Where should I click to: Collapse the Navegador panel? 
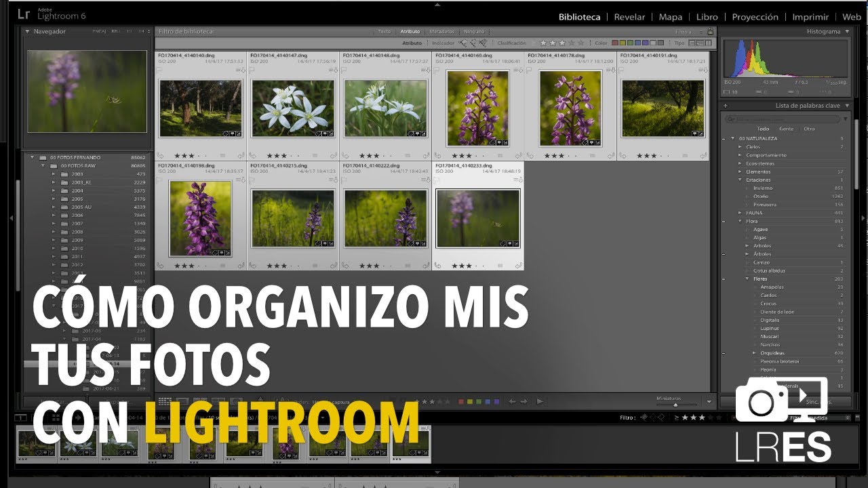[x=28, y=31]
